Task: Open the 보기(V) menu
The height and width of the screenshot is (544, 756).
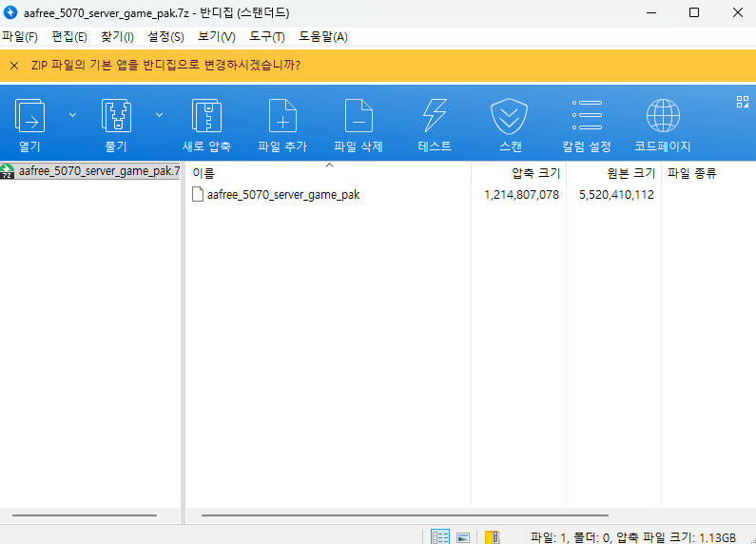Action: click(x=217, y=37)
